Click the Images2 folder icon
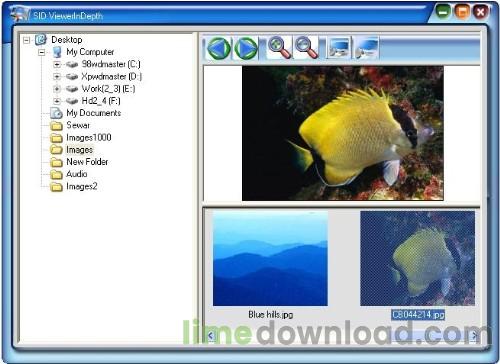This screenshot has width=500, height=364. click(x=56, y=186)
